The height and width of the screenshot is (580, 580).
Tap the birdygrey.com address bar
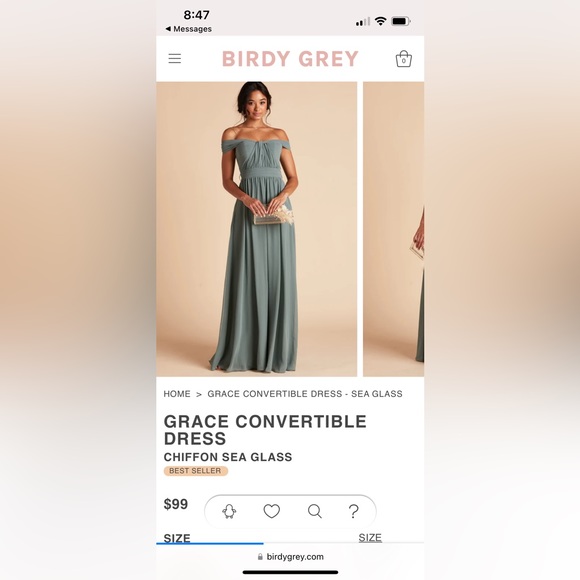[x=290, y=557]
